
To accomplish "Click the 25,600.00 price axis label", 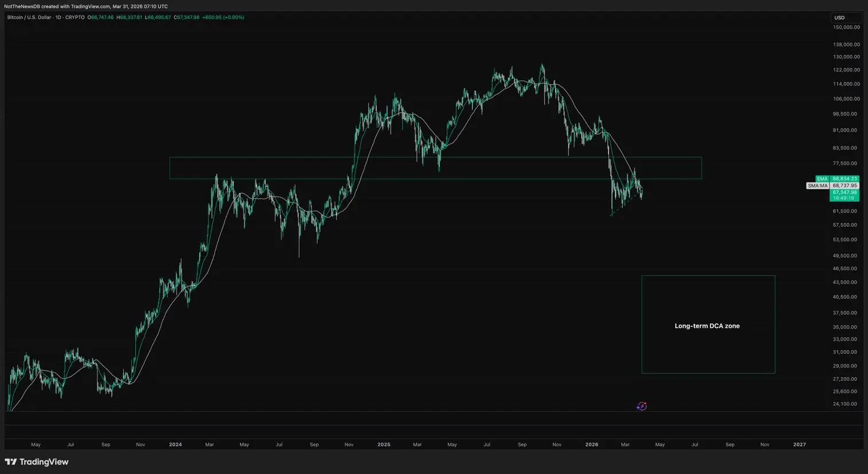I will 845,392.
